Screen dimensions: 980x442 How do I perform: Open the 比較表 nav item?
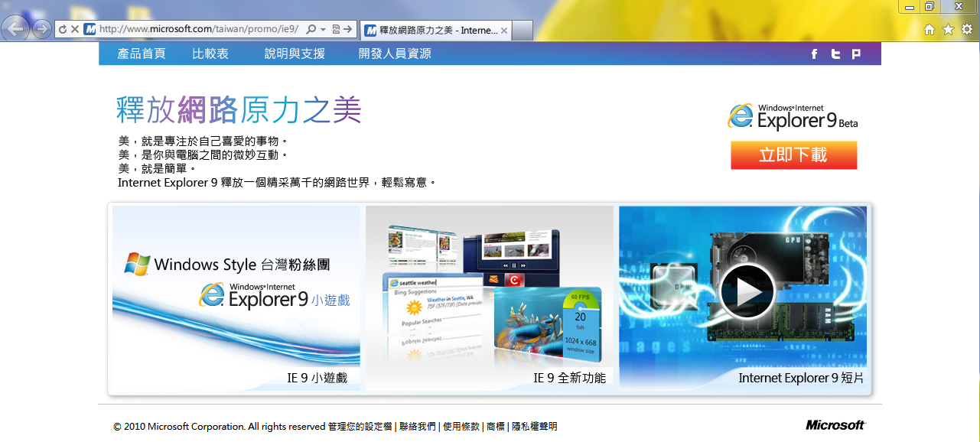pyautogui.click(x=210, y=54)
